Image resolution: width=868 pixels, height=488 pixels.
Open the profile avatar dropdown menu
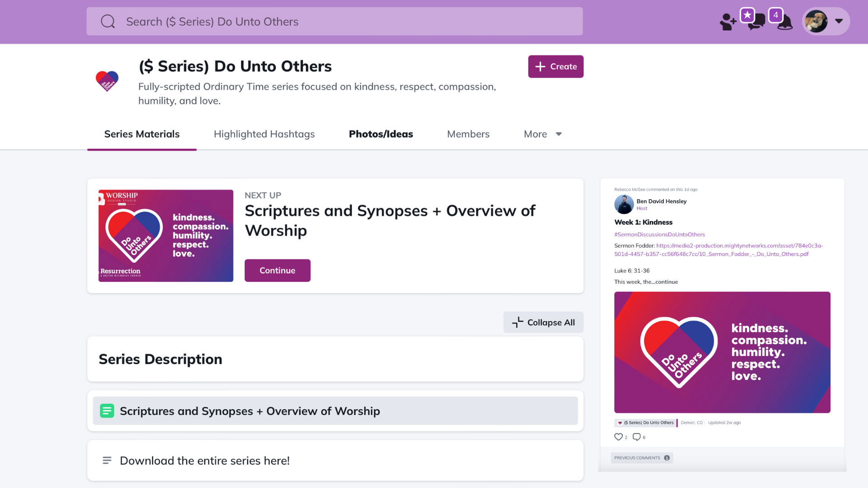click(826, 21)
